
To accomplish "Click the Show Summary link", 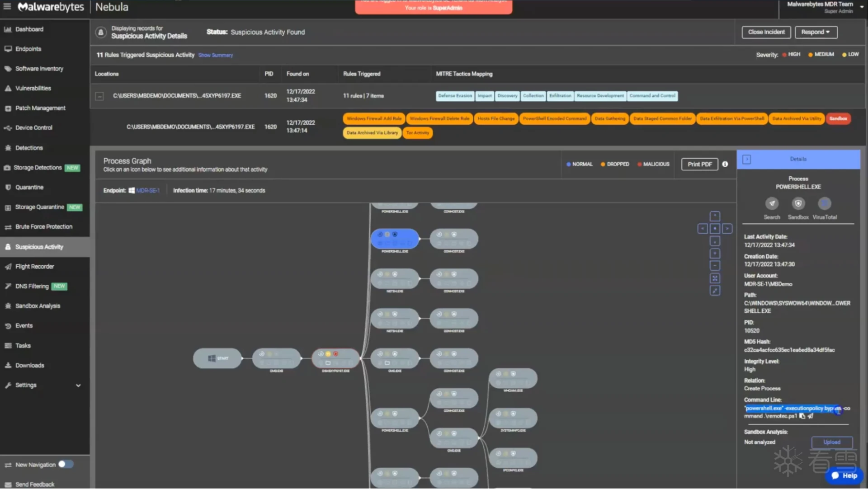I will pyautogui.click(x=215, y=55).
